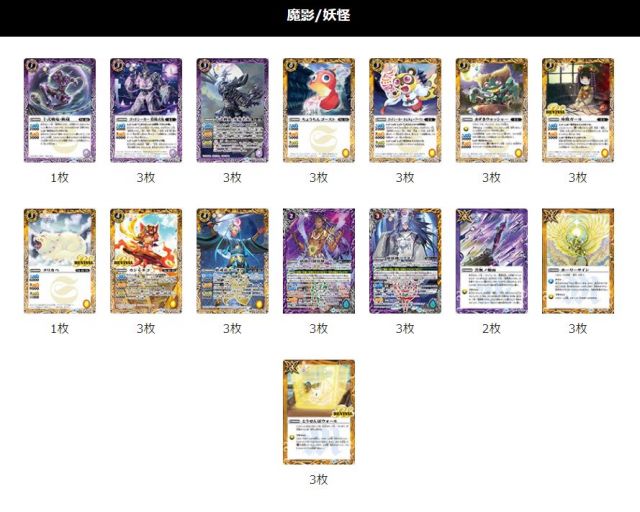Viewport: 640px width, 512px height.
Task: View the black-haired girl sitting by window card
Action: coord(578,110)
